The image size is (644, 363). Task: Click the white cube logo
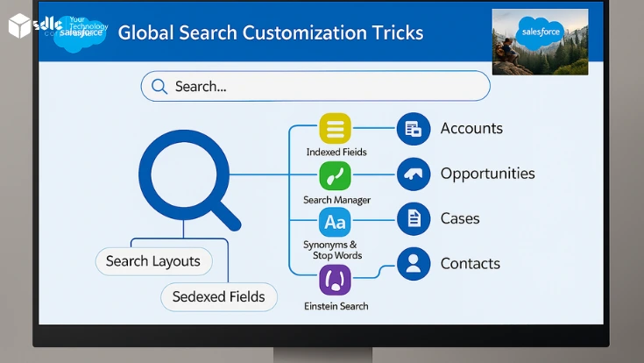(x=19, y=25)
